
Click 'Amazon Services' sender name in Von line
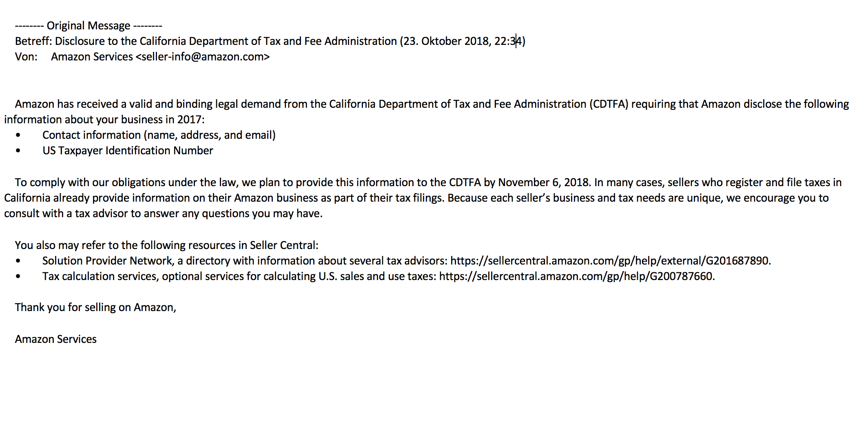click(x=92, y=57)
